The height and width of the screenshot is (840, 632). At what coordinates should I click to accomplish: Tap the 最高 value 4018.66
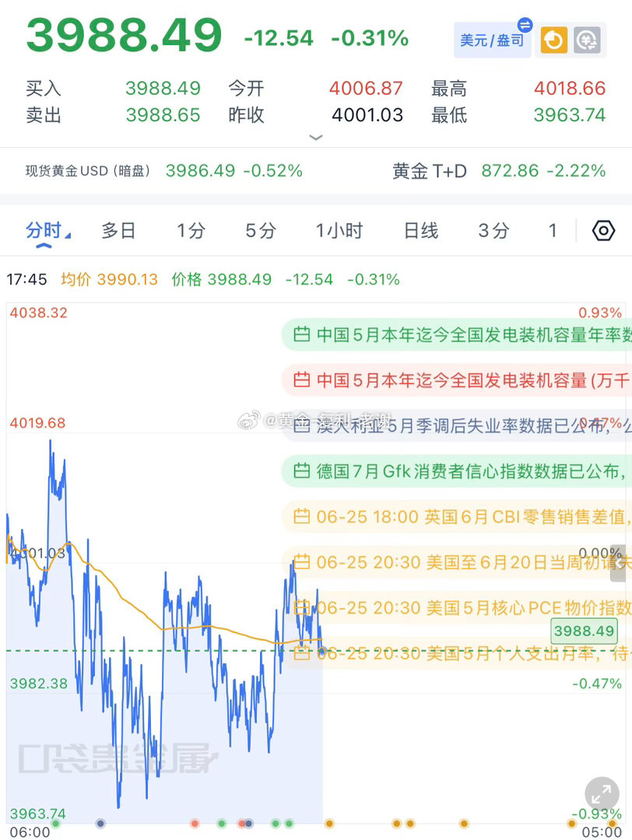coord(570,89)
